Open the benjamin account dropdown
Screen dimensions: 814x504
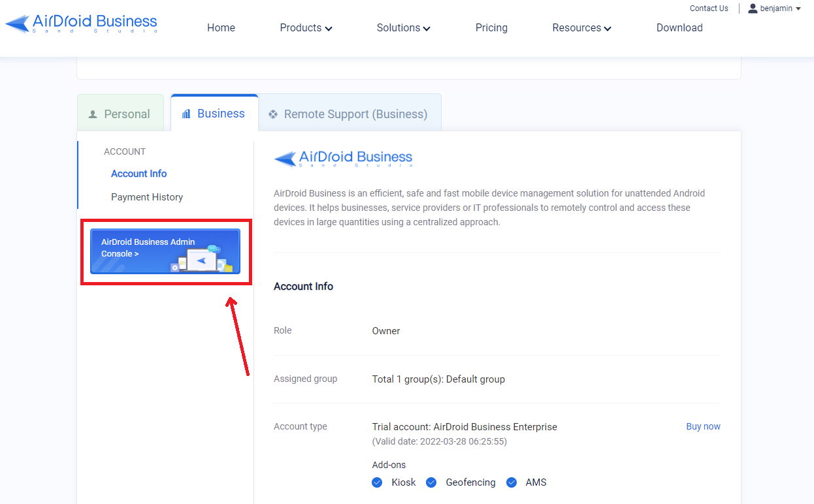[x=775, y=8]
